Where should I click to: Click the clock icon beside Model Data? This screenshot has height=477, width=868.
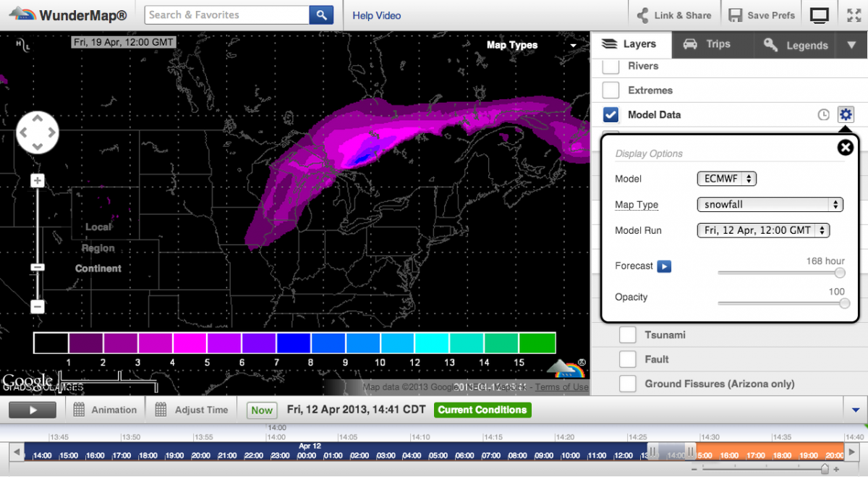[823, 114]
